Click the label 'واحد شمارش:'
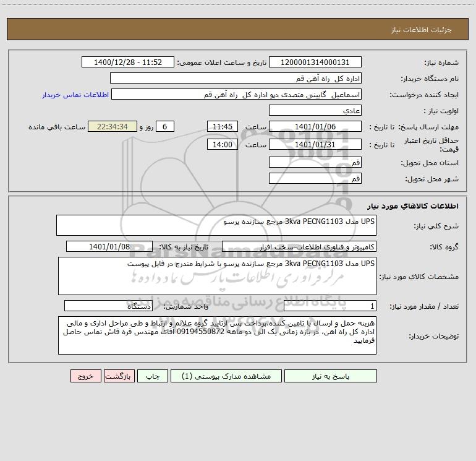This screenshot has width=476, height=461. [x=186, y=306]
